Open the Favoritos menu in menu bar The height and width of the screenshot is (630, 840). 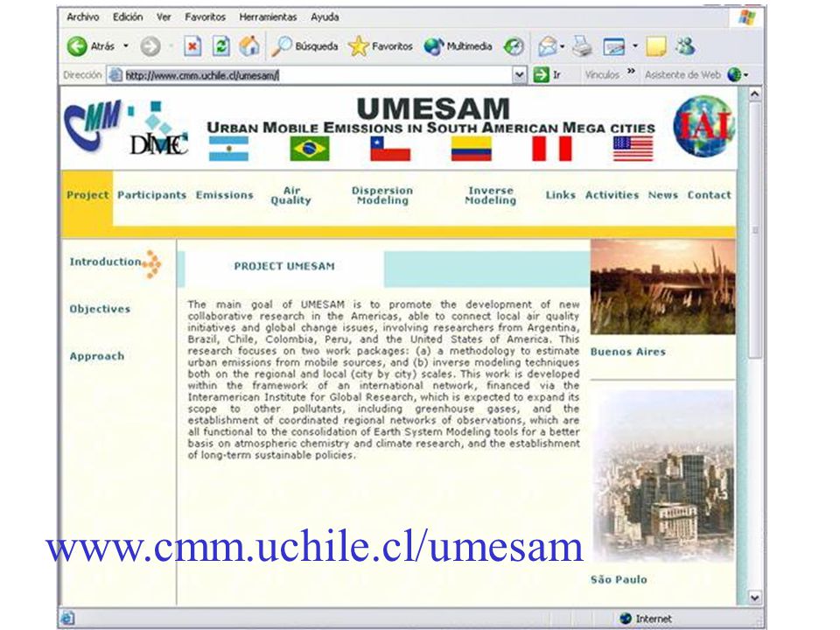205,17
